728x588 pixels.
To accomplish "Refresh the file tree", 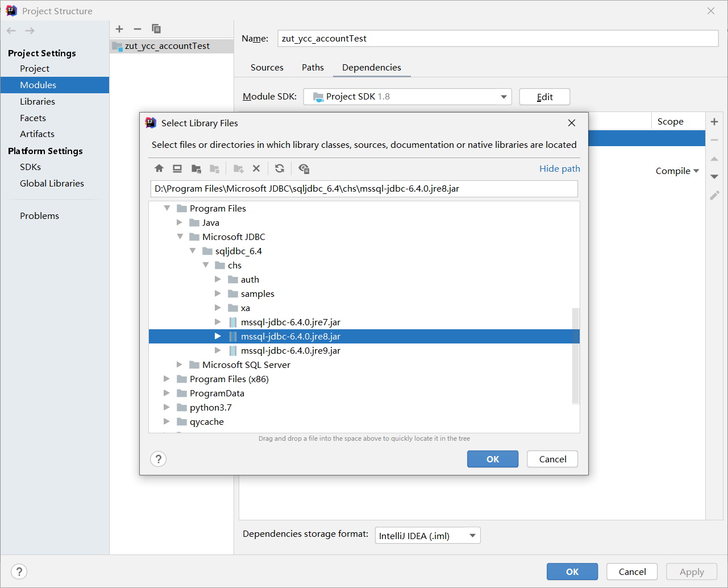I will tap(280, 168).
